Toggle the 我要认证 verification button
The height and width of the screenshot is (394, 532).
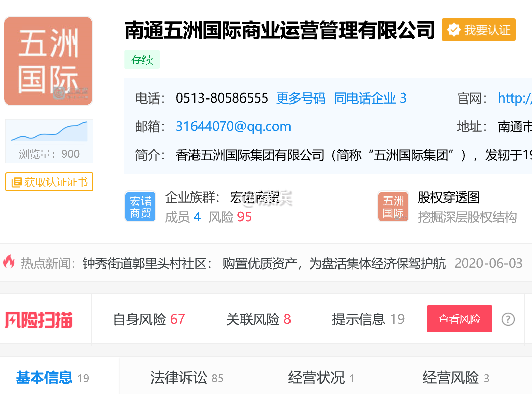(x=478, y=30)
